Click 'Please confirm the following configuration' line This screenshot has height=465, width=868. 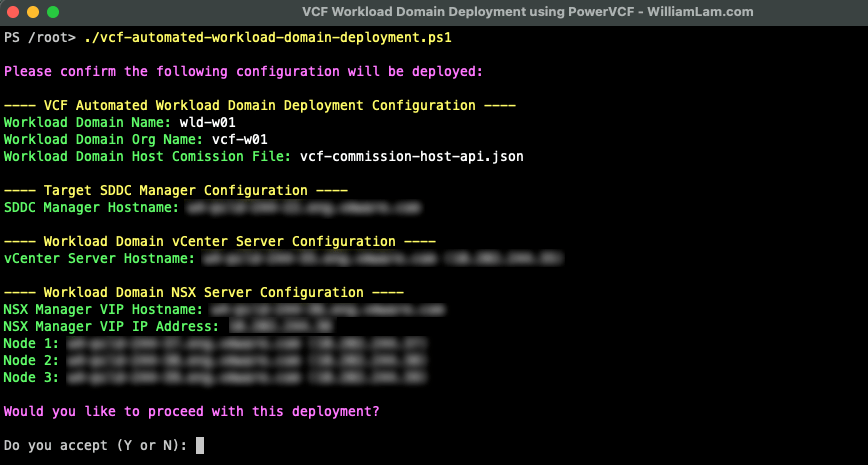tap(244, 72)
